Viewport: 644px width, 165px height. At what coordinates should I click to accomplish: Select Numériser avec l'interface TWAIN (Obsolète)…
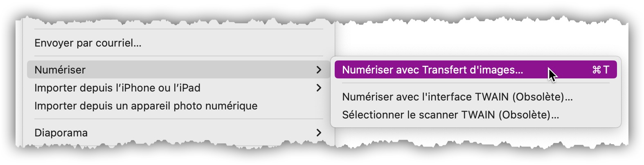457,97
